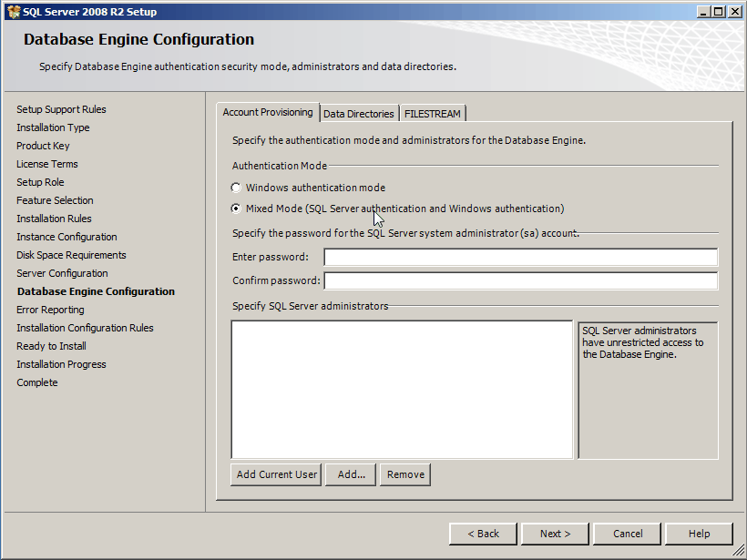The height and width of the screenshot is (560, 747).
Task: Click the administrators unrestricted access description text
Action: [x=642, y=342]
